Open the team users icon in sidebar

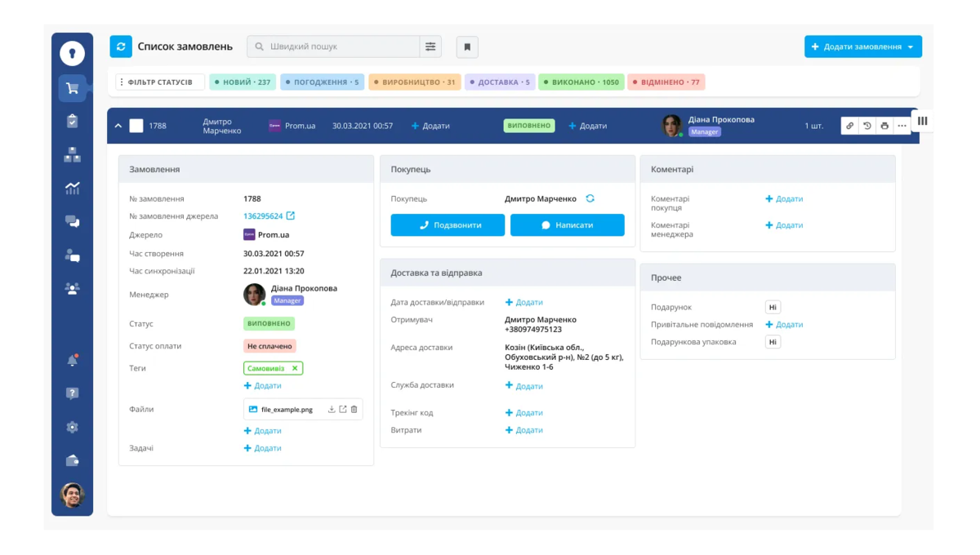[x=73, y=288]
